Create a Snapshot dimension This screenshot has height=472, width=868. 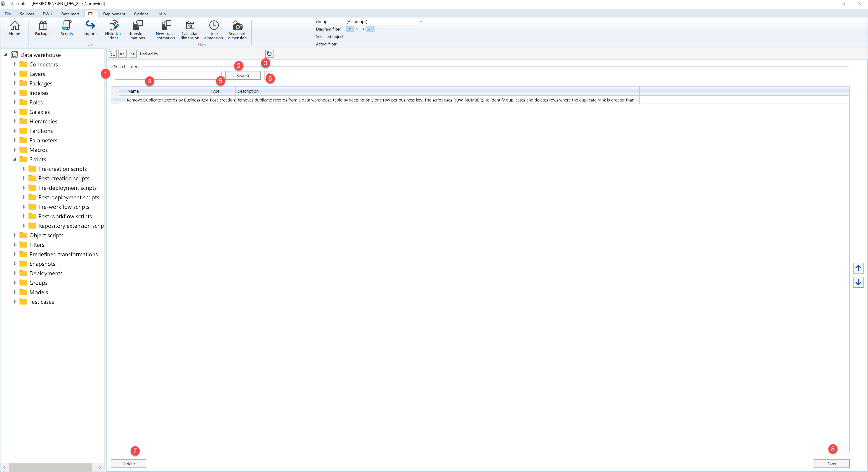(x=237, y=30)
